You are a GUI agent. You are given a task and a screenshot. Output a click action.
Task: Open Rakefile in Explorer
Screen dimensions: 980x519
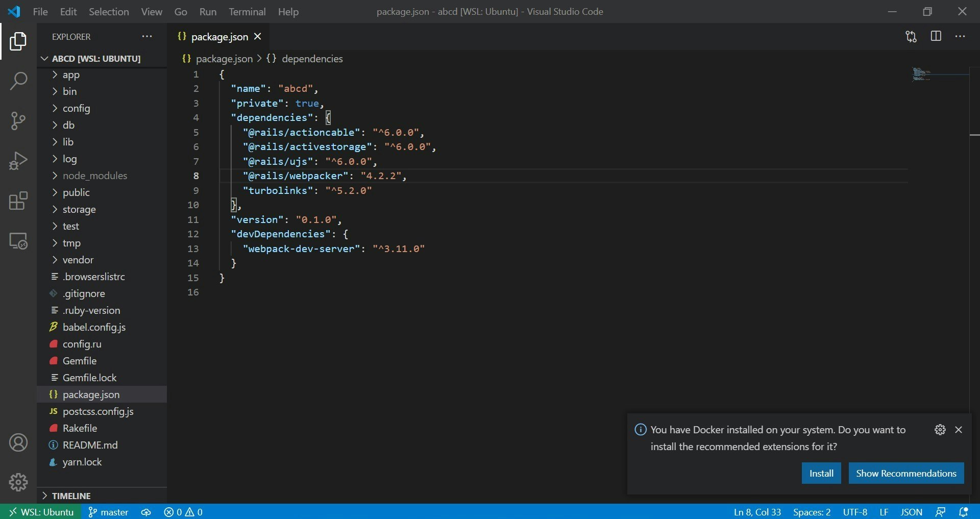102,428
